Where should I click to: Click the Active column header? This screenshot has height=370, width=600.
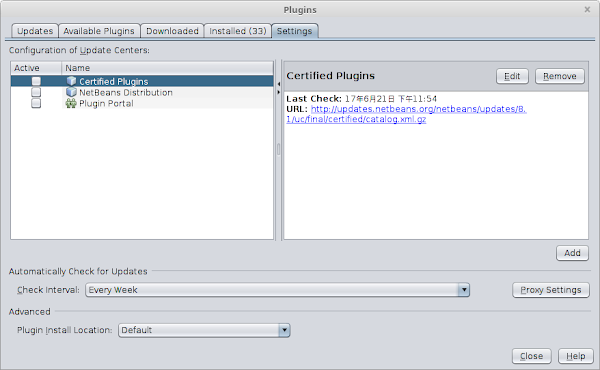[x=36, y=68]
